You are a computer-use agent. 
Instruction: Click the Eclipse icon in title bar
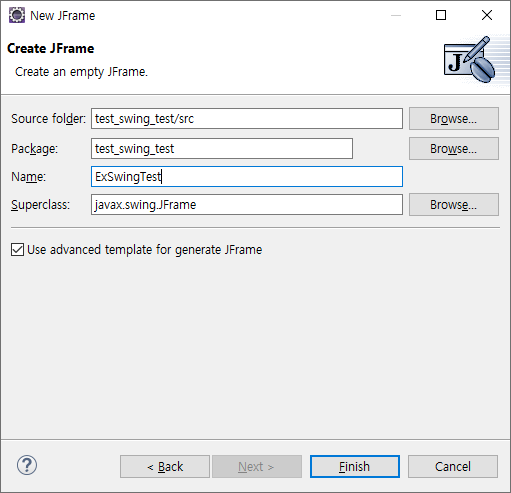[x=17, y=15]
